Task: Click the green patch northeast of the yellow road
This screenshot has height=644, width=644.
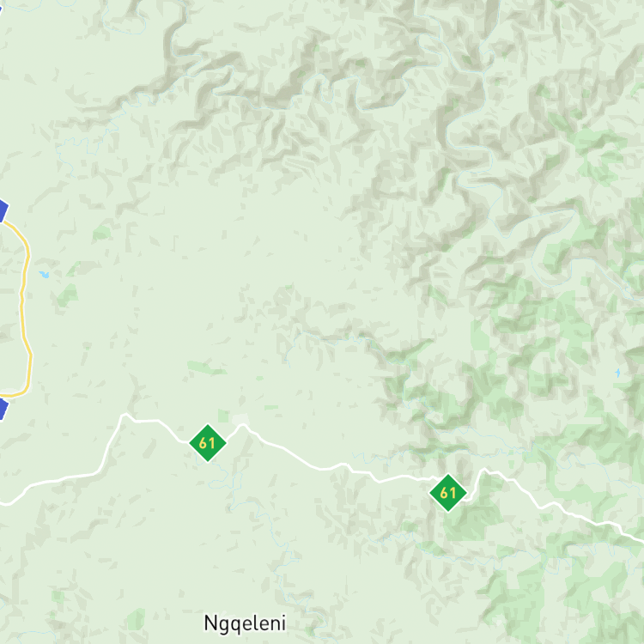Action: (101, 233)
